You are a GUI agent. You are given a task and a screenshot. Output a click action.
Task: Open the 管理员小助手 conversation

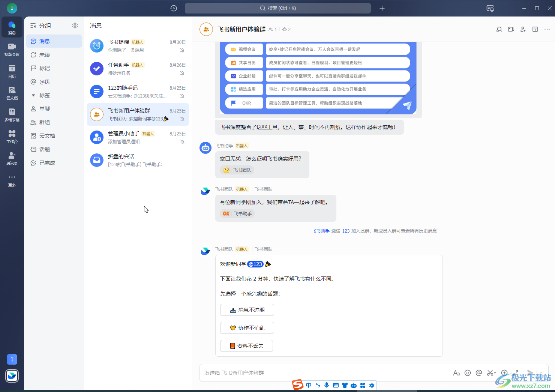138,137
